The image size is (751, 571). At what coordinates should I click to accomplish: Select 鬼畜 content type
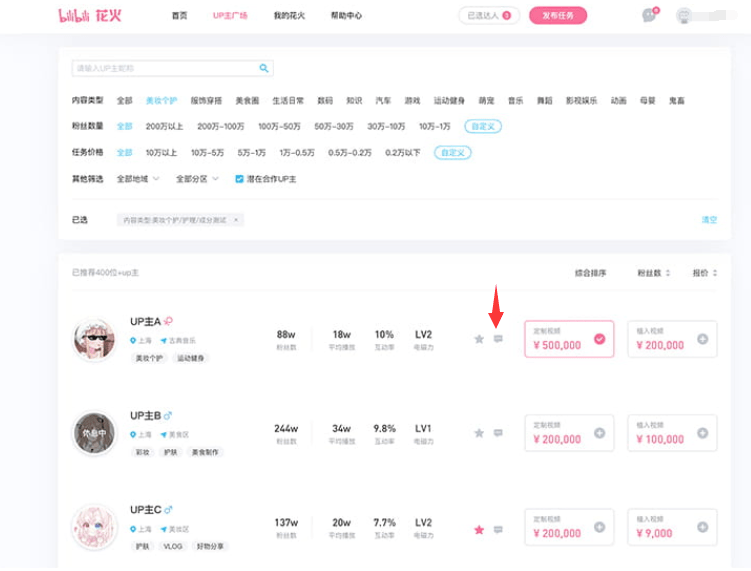click(x=677, y=101)
